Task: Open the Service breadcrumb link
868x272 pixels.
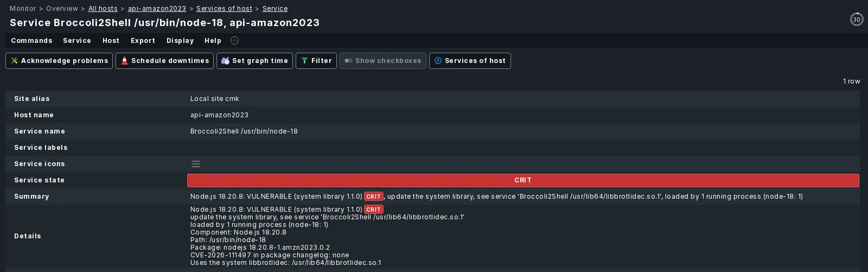Action: pos(275,9)
